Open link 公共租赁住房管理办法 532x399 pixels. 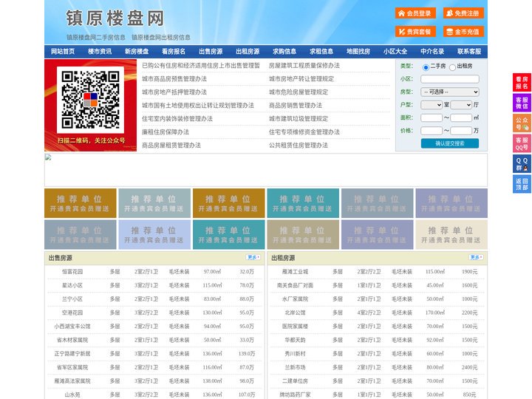[x=299, y=146]
